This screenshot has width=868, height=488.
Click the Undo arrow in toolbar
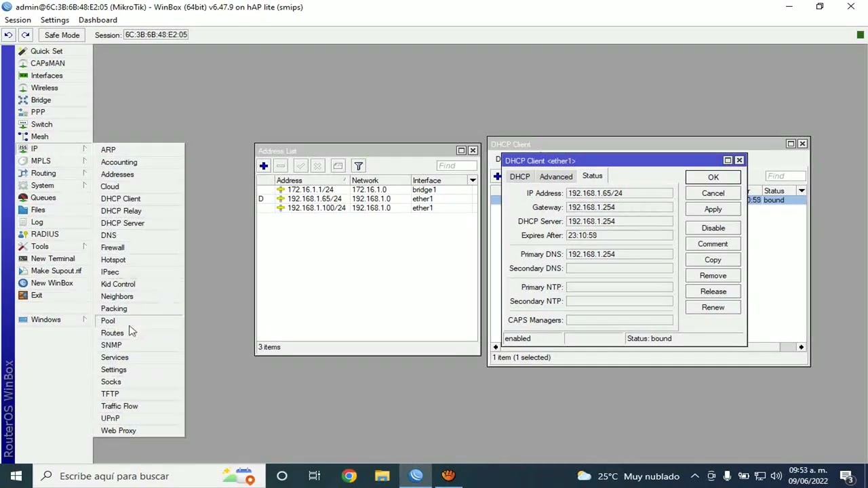pyautogui.click(x=8, y=35)
